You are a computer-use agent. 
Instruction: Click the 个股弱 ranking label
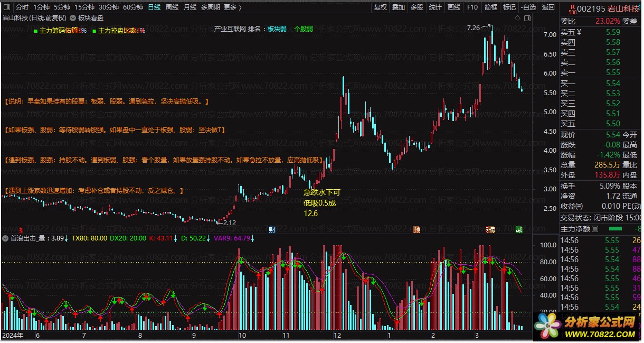[x=304, y=29]
